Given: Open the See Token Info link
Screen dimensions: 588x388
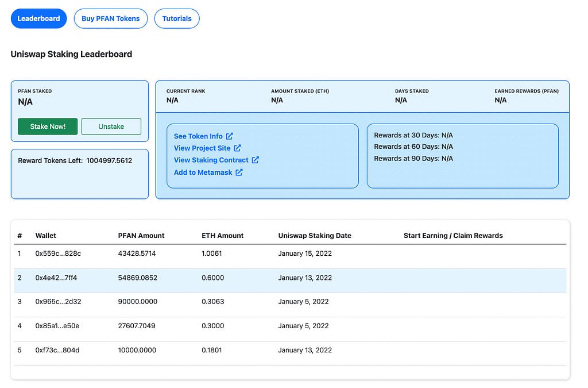Looking at the screenshot, I should coord(198,136).
